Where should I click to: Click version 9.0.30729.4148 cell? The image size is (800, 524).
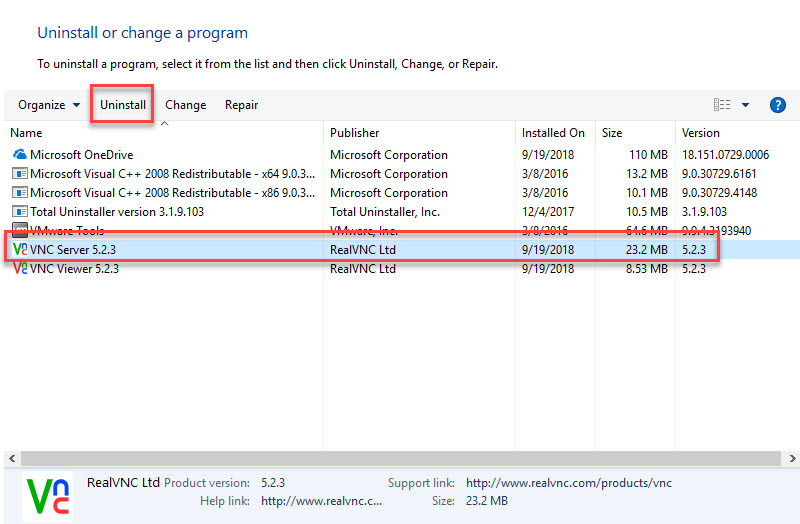click(719, 192)
